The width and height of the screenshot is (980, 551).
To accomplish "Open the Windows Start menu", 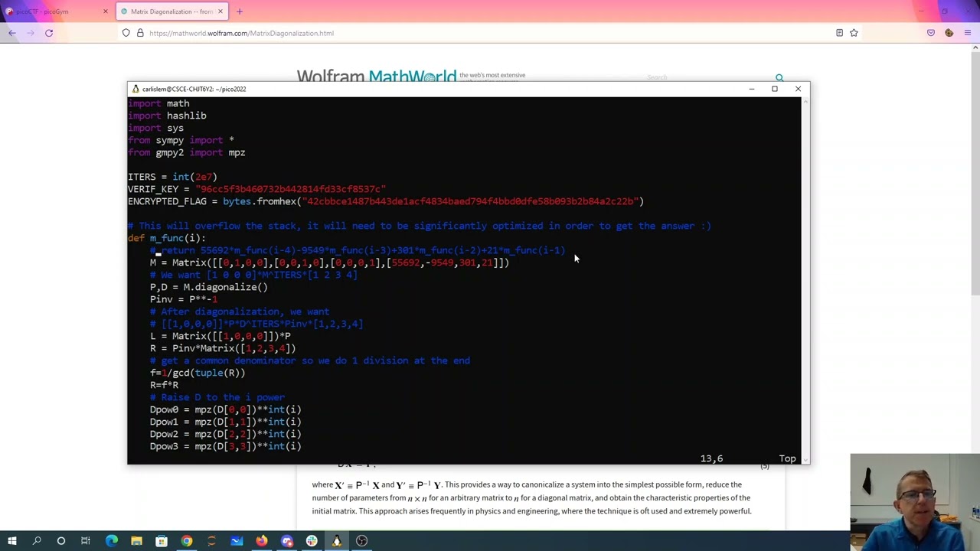I will (11, 541).
